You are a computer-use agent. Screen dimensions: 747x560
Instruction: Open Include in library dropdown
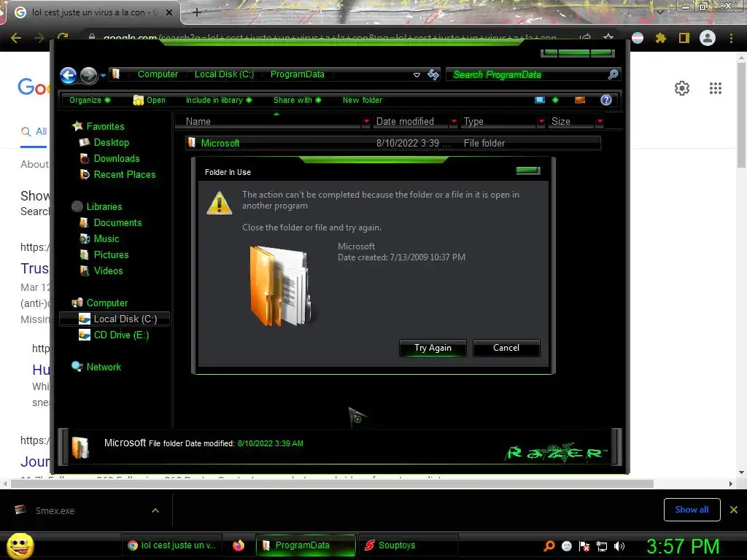tap(218, 100)
